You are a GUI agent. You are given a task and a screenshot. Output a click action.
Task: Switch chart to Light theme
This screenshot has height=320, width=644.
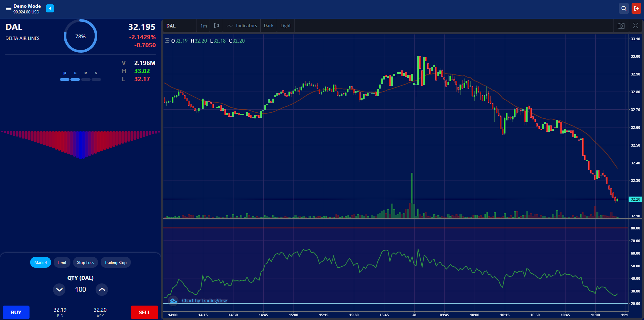[286, 25]
